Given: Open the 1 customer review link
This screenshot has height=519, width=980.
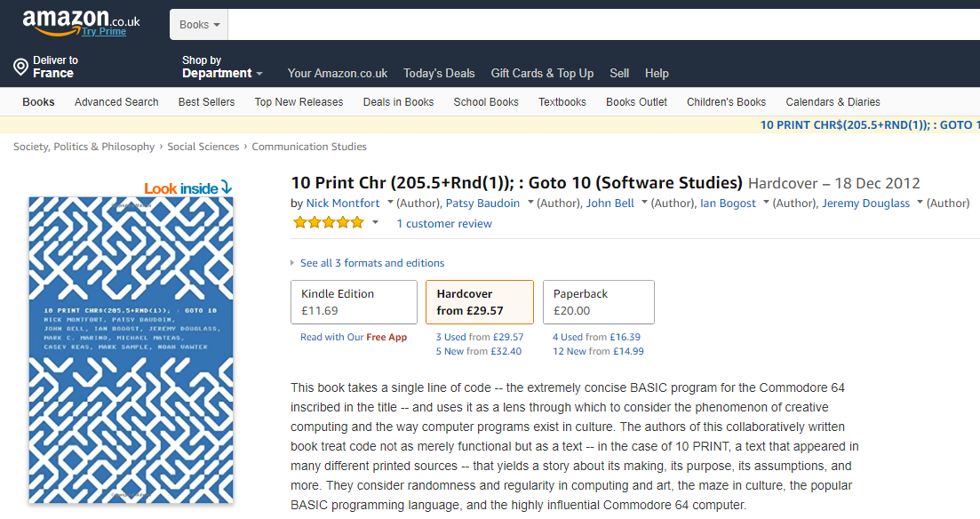Looking at the screenshot, I should tap(443, 223).
